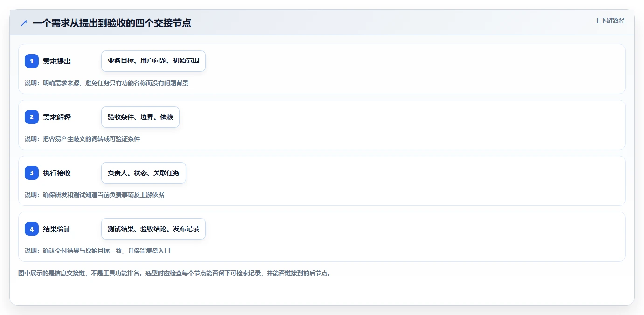Viewport: 644px width, 315px height.
Task: Click the 结果验证 step label
Action: coord(57,229)
